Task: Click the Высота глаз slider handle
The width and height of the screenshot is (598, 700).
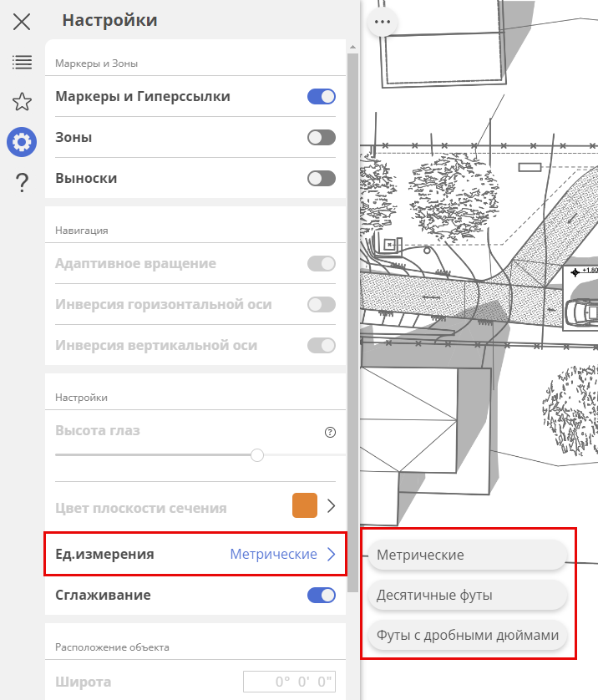Action: pos(257,455)
